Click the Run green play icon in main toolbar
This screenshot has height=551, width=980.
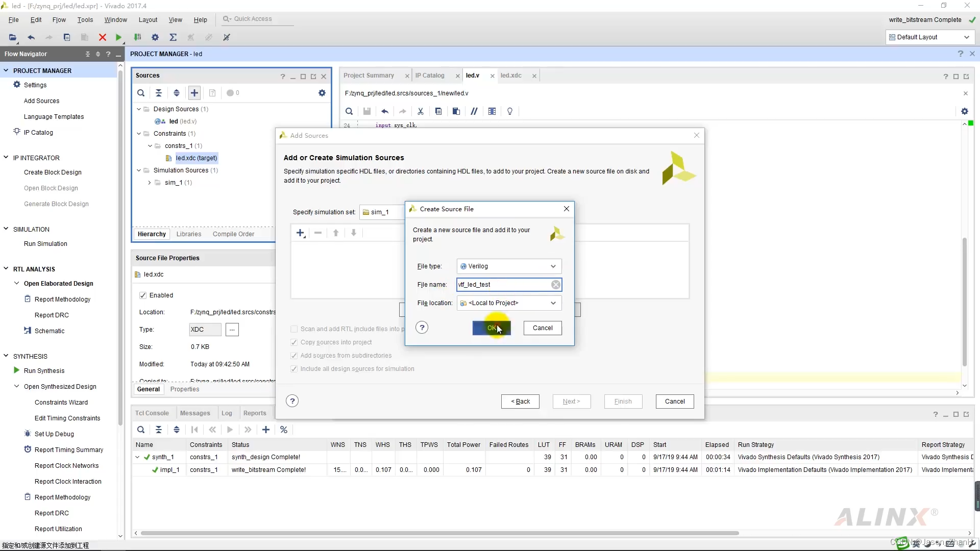coord(118,37)
